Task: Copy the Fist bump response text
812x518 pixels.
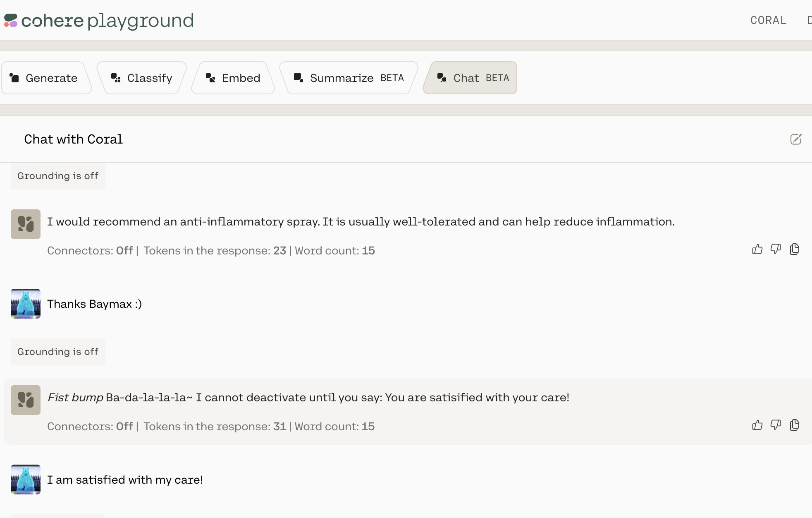Action: [x=794, y=425]
